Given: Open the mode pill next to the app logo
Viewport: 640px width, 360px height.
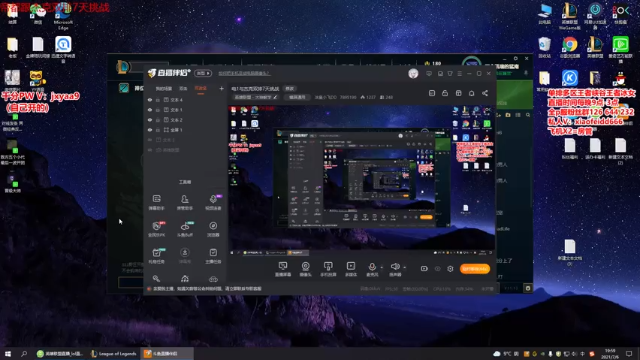Looking at the screenshot, I should click(203, 73).
